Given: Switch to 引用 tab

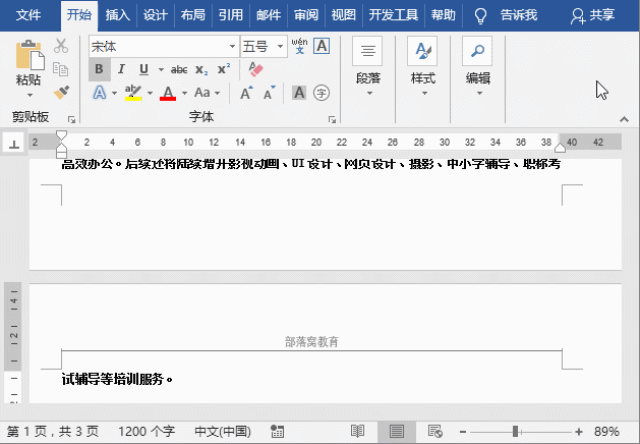Looking at the screenshot, I should [231, 15].
